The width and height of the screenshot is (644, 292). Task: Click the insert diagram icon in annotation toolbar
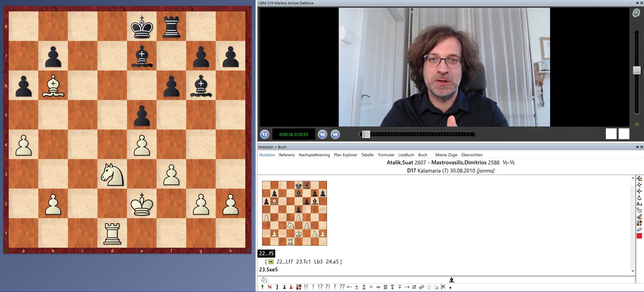pos(299,287)
